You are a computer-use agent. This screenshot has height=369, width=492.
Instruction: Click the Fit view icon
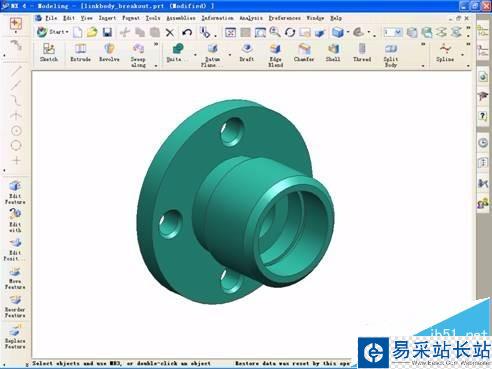pos(230,32)
